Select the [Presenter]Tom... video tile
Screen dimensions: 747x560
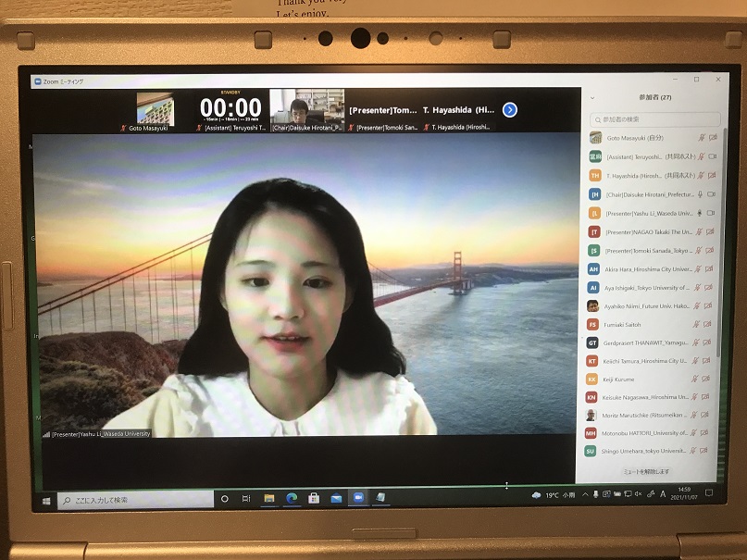pyautogui.click(x=383, y=110)
